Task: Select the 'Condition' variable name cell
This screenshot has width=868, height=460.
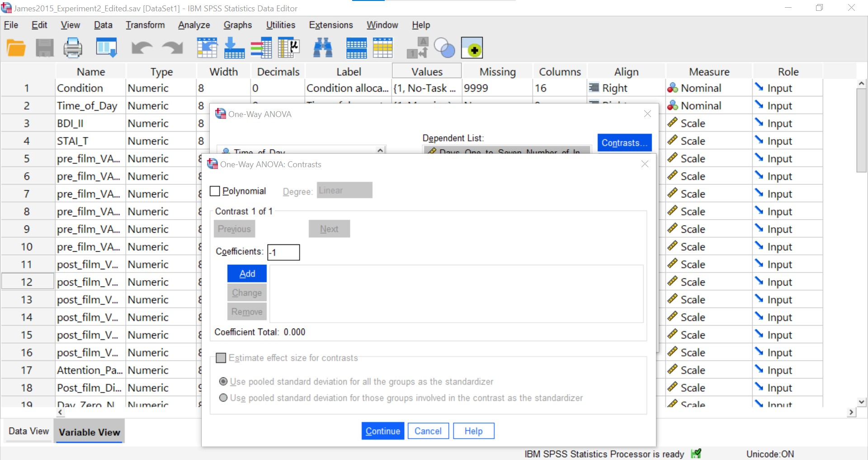Action: click(90, 88)
